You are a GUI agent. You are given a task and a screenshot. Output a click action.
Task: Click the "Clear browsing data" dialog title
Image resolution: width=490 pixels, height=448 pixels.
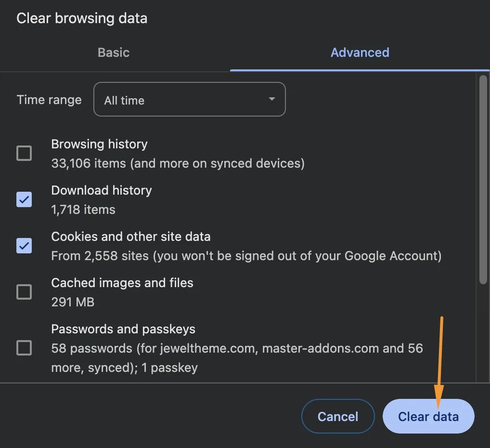click(x=82, y=18)
